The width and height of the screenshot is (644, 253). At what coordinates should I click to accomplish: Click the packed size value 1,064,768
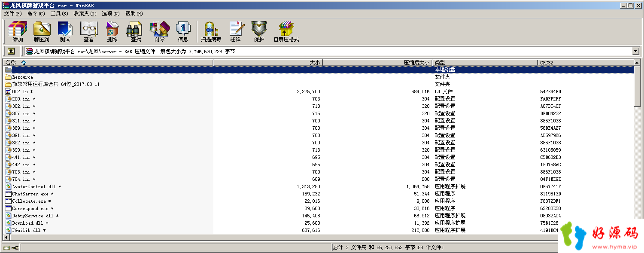(x=418, y=186)
